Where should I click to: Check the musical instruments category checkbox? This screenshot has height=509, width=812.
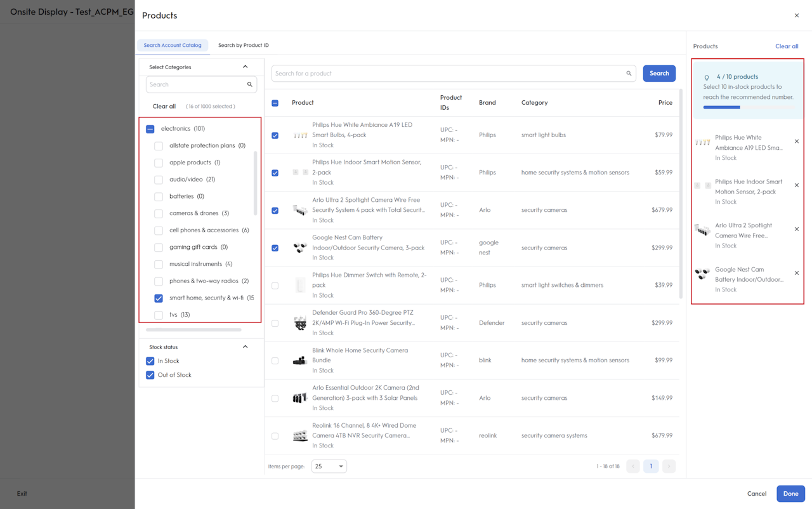tap(159, 264)
